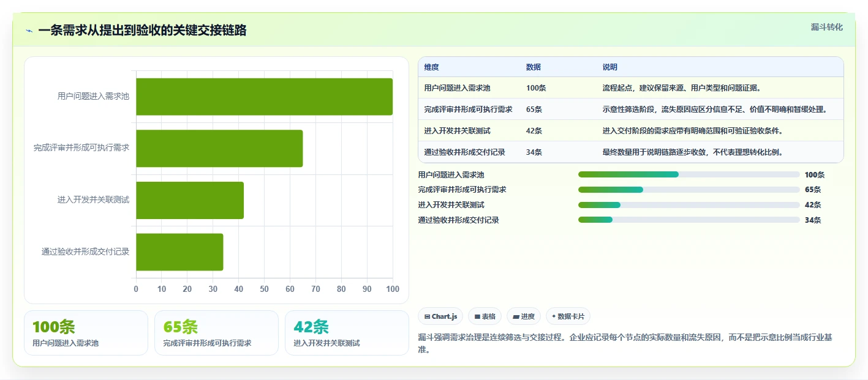Click the 进入开发并关联测试 chart bar
Viewport: 868px width, 380px height.
(190, 200)
